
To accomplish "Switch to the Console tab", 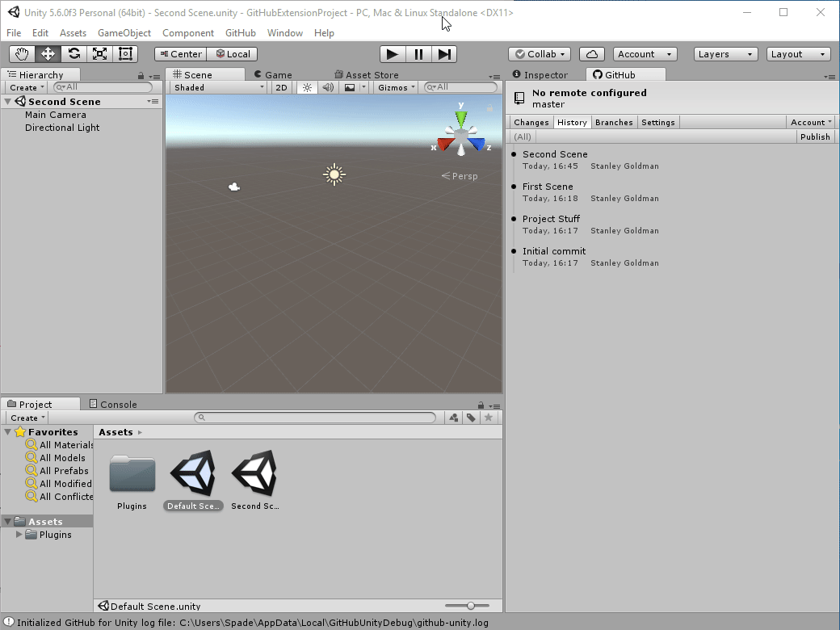I will tap(113, 405).
